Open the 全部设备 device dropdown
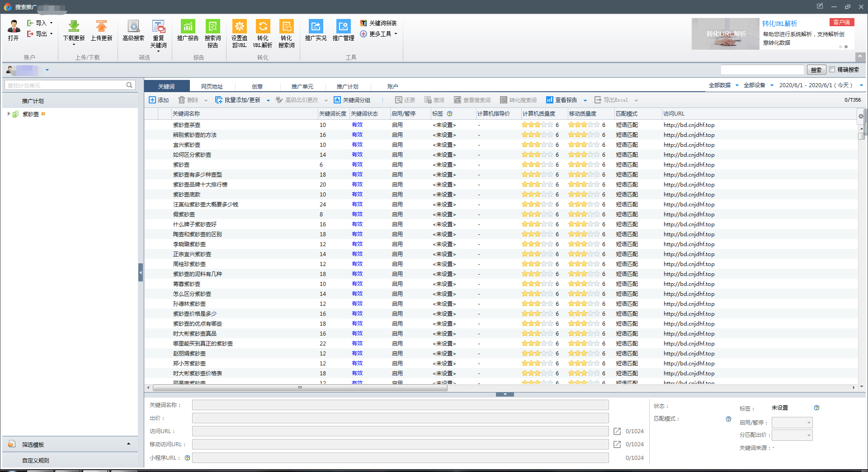The image size is (868, 472). [758, 85]
